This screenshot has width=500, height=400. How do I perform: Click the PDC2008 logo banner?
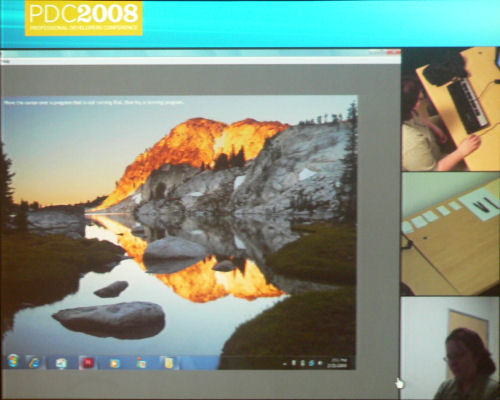click(84, 18)
